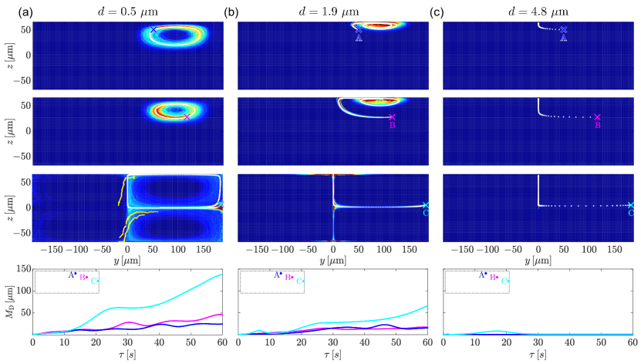
Task: Click "z [μm]" label of the top heatmap row
Action: (8, 56)
